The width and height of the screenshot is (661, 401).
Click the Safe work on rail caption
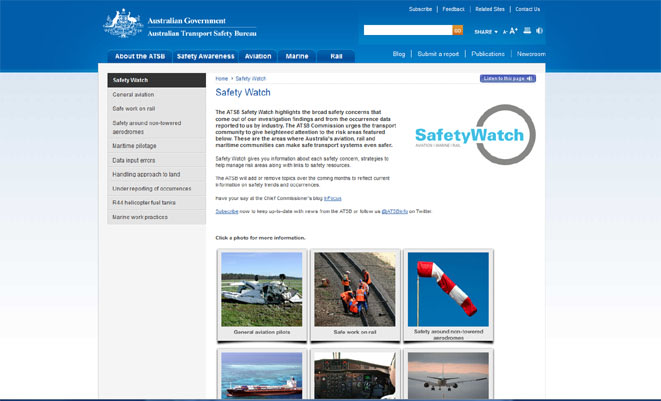pyautogui.click(x=355, y=332)
